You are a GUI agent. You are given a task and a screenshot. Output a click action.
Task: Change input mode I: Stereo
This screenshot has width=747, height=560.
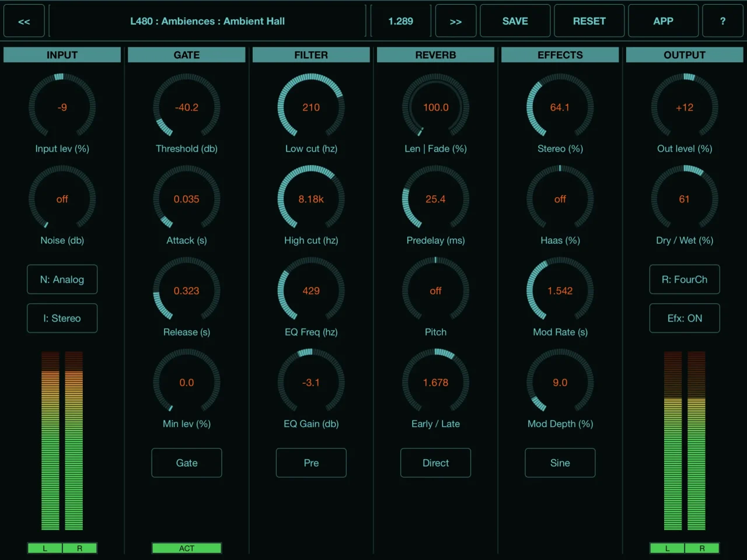click(x=62, y=318)
